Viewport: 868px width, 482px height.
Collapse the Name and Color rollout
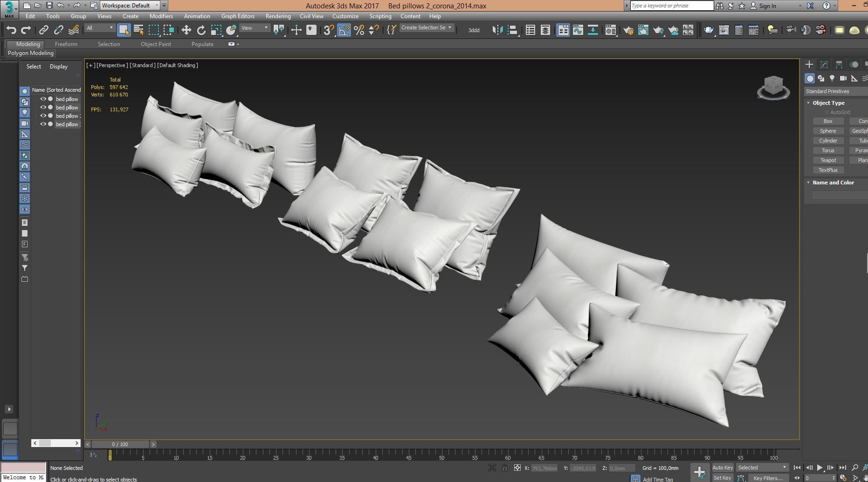point(809,183)
